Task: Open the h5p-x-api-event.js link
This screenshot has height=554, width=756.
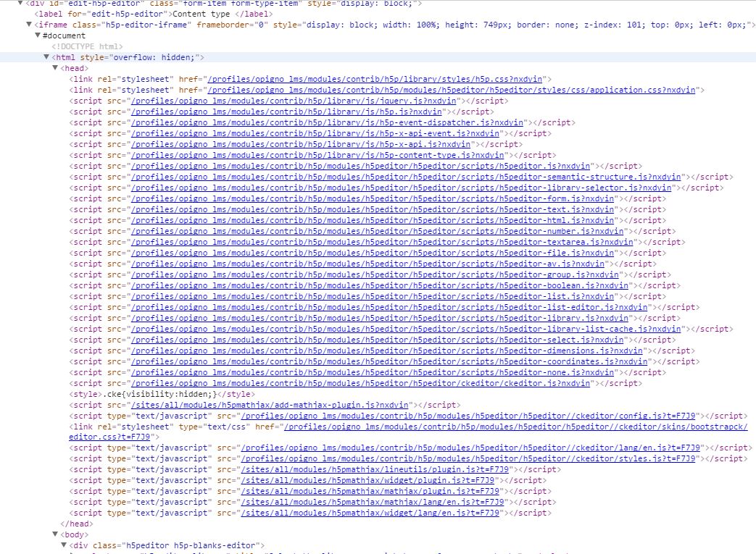Action: [x=315, y=133]
